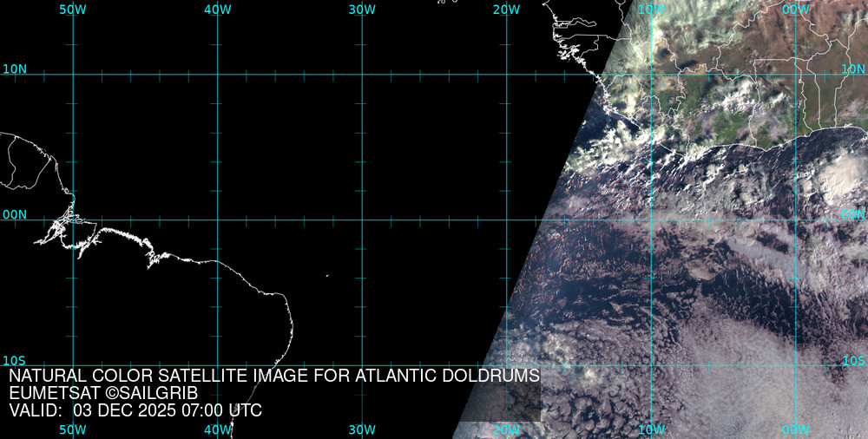Click the right-edge 10S latitude label
The height and width of the screenshot is (439, 868).
[854, 360]
